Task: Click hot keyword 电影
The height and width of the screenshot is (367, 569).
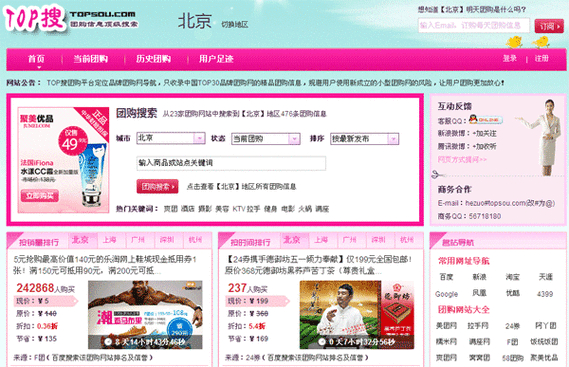Action: coord(288,209)
